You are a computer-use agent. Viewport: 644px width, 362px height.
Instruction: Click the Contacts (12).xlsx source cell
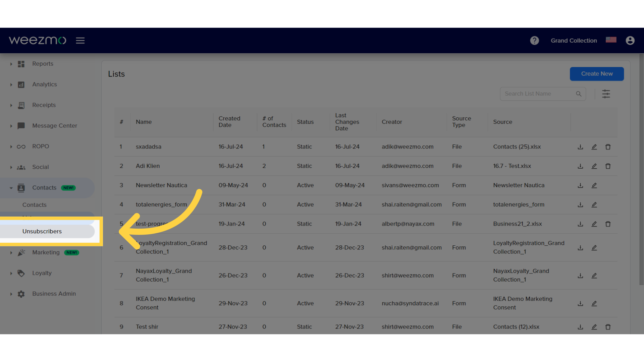516,327
